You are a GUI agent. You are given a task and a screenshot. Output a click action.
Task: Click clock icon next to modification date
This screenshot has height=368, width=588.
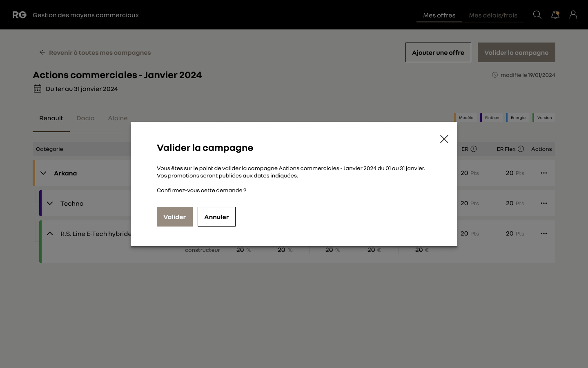(x=495, y=75)
